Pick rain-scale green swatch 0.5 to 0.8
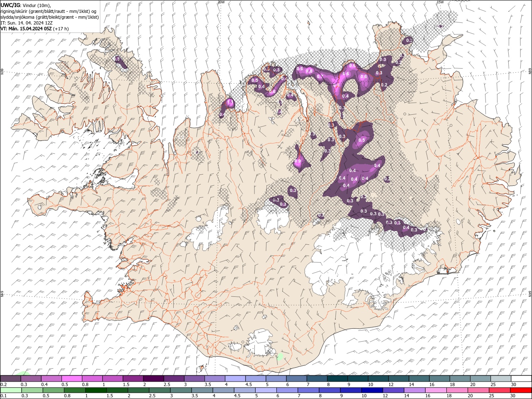Viewport: 532px width, 399px height. coord(53,390)
